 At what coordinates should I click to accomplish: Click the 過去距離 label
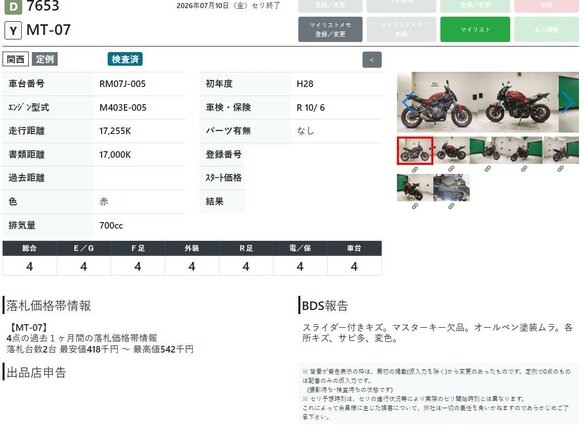[x=26, y=178]
